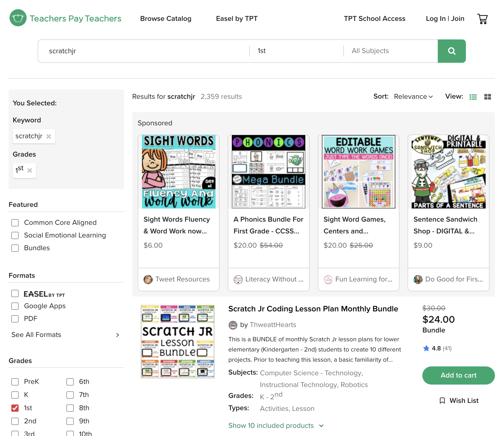Add bundle to Wish List

click(x=459, y=400)
